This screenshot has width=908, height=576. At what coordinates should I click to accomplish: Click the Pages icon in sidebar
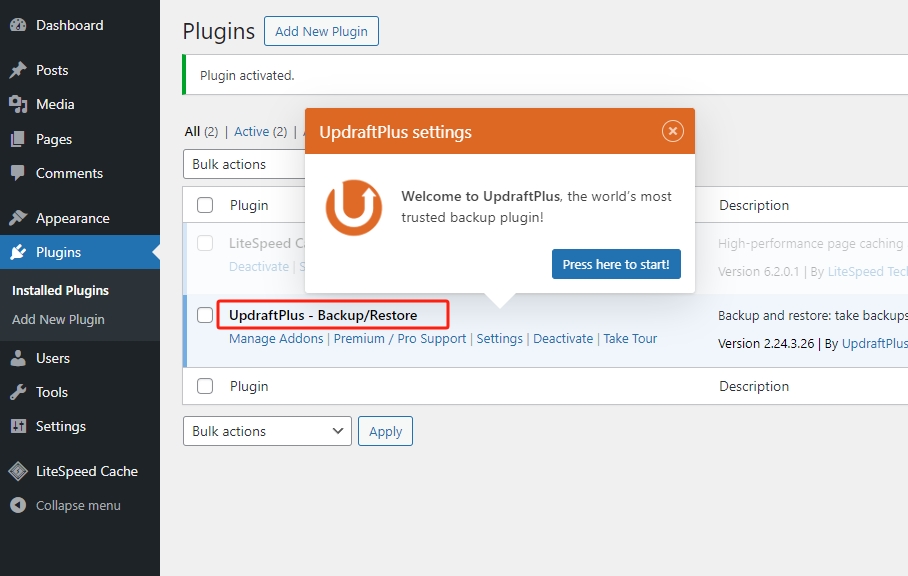[18, 139]
